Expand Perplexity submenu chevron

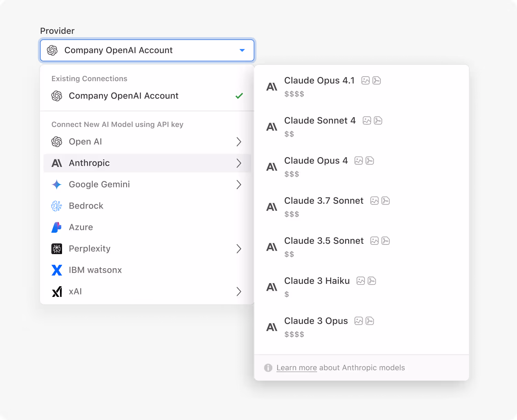click(x=239, y=249)
